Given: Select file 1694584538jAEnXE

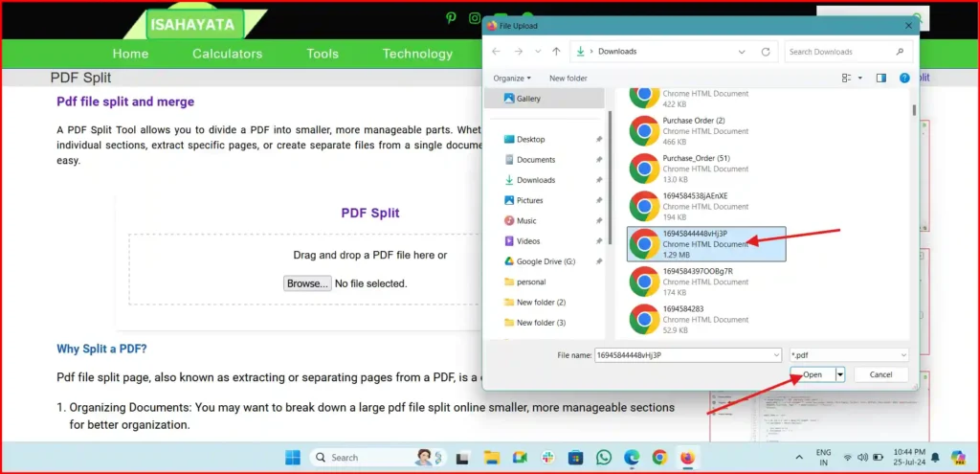Looking at the screenshot, I should point(706,207).
